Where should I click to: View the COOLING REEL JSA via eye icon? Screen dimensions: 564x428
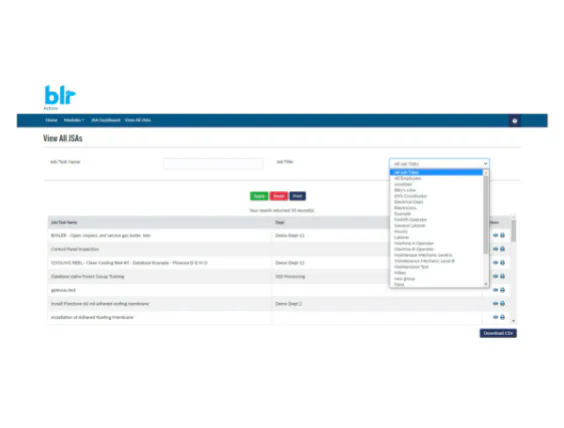click(x=495, y=263)
